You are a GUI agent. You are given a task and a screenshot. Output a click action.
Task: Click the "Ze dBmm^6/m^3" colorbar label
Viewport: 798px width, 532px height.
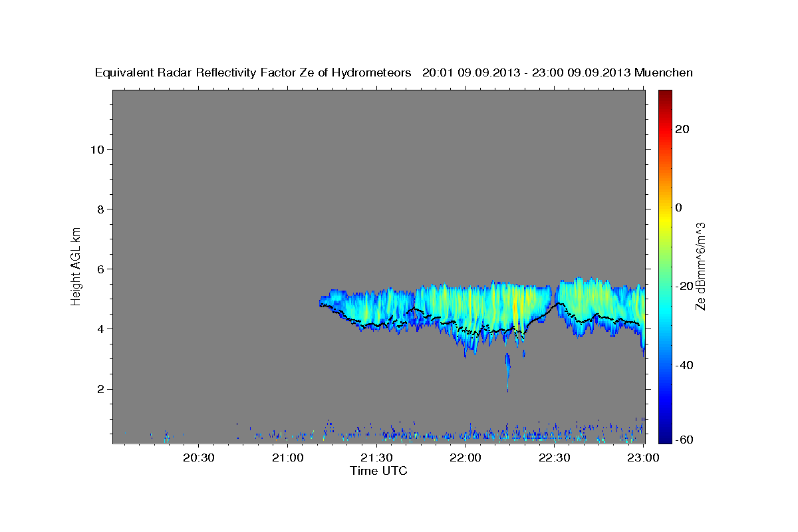pyautogui.click(x=700, y=266)
